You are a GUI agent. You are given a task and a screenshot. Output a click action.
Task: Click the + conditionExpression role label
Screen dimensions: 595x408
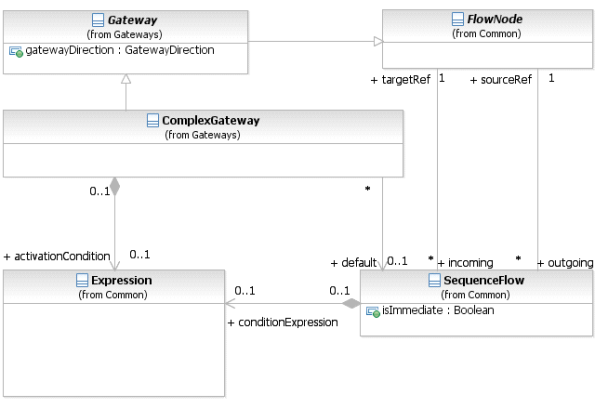(x=283, y=322)
